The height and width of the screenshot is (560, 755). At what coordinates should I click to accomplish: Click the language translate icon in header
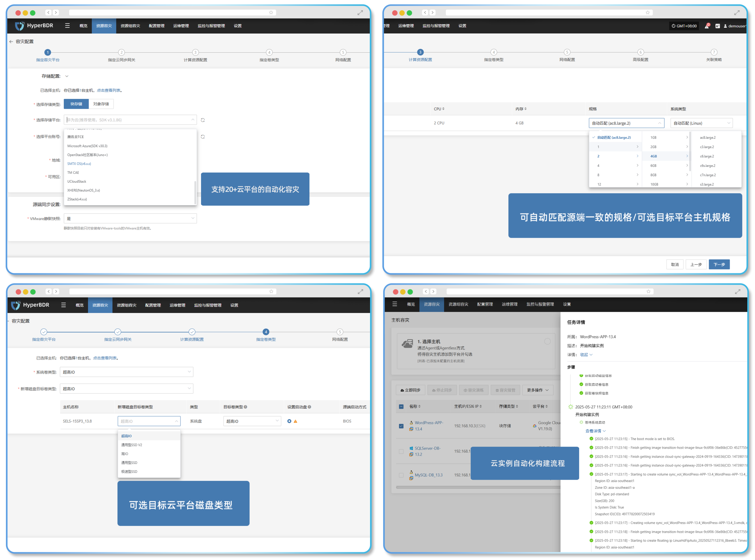click(x=717, y=26)
